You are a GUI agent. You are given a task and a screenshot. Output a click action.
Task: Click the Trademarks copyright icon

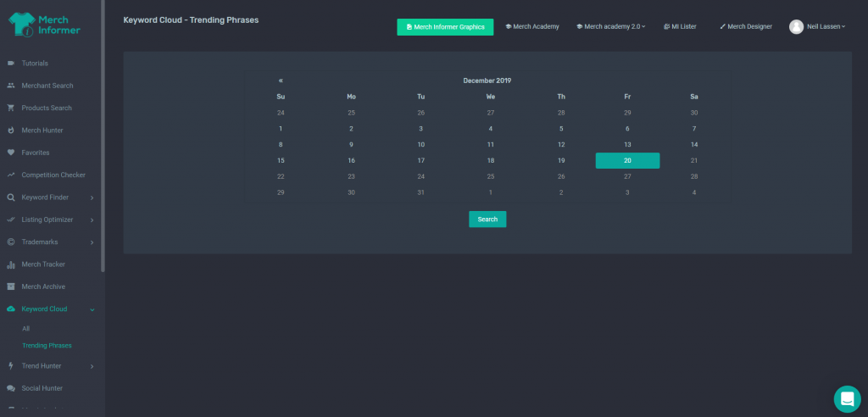(x=10, y=242)
